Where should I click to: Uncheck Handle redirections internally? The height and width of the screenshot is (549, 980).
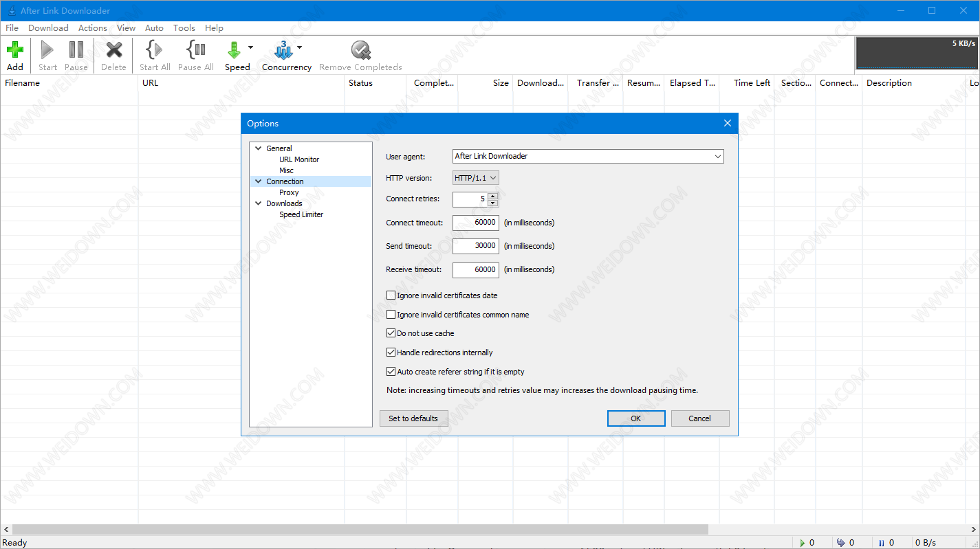click(x=391, y=352)
